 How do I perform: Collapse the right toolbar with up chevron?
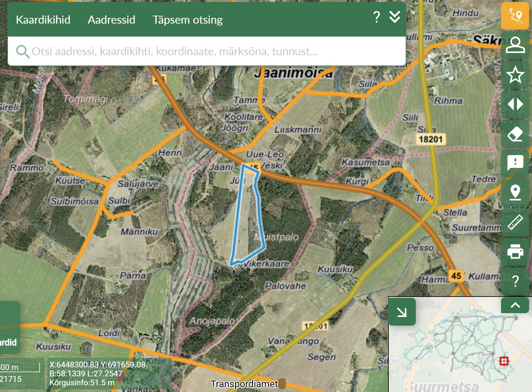point(515,305)
